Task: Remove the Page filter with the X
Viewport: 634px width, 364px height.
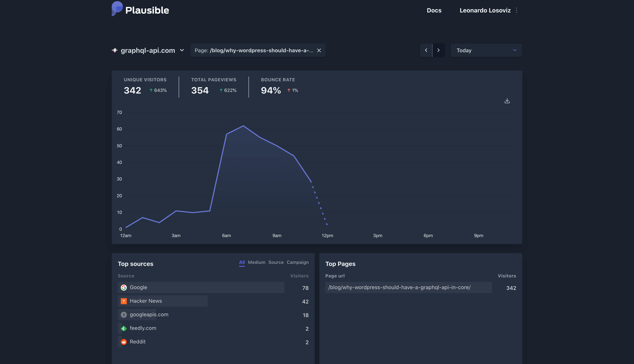Action: (x=319, y=50)
